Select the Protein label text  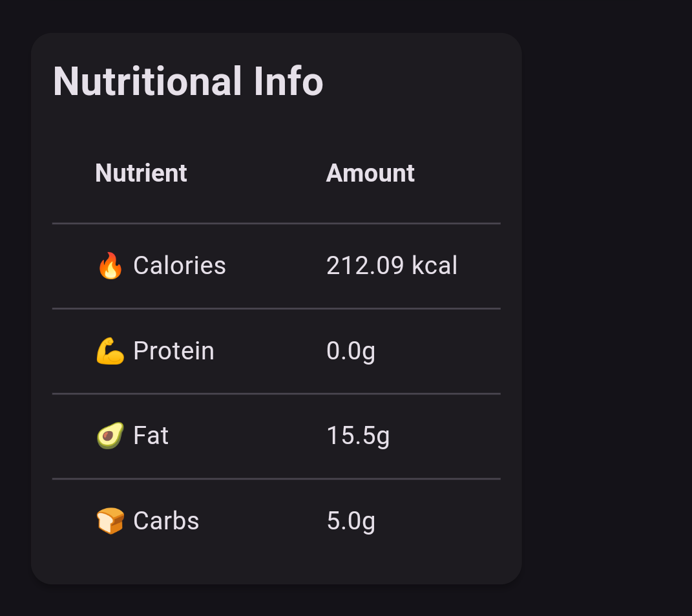[174, 350]
